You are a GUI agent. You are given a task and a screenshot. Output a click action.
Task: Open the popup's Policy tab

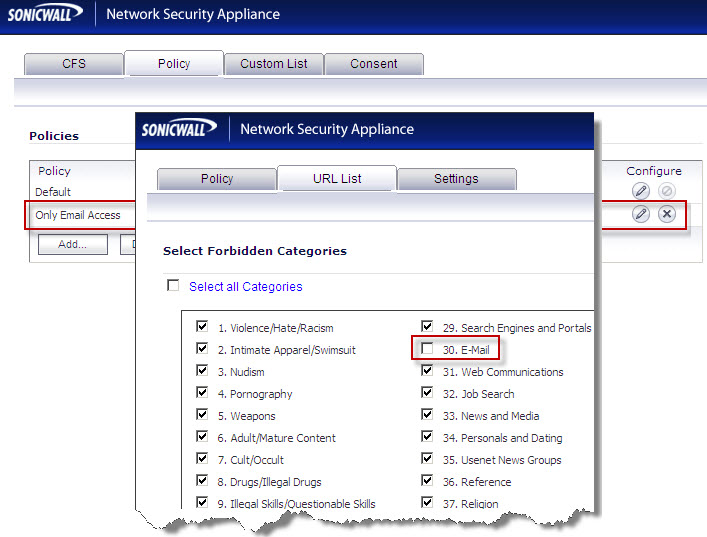(x=217, y=179)
